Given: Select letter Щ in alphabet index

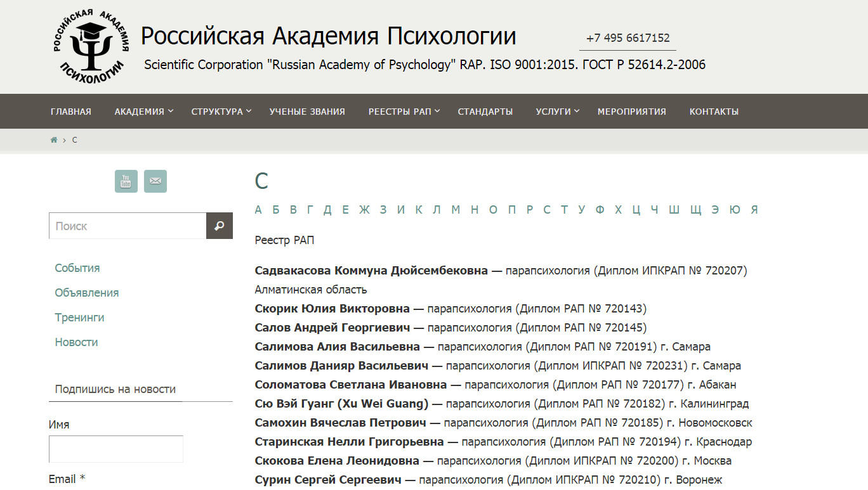Looking at the screenshot, I should coord(695,210).
